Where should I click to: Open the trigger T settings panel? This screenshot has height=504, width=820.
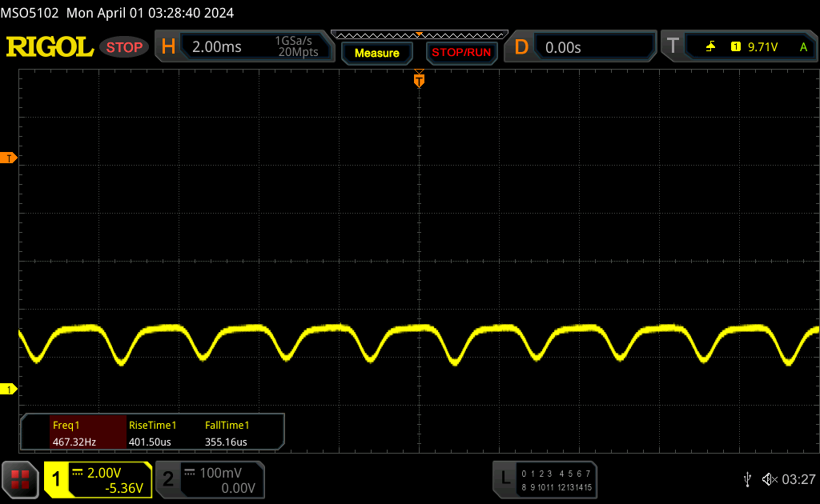[x=739, y=46]
